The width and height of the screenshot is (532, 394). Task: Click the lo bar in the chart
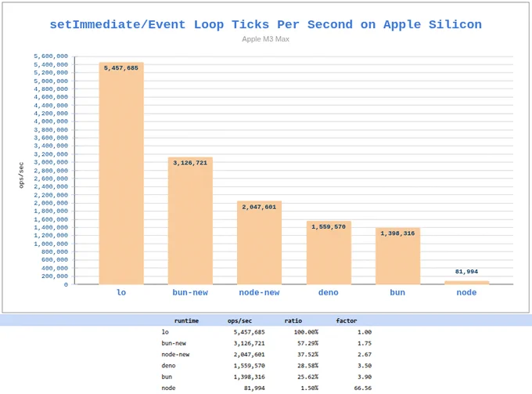click(121, 173)
